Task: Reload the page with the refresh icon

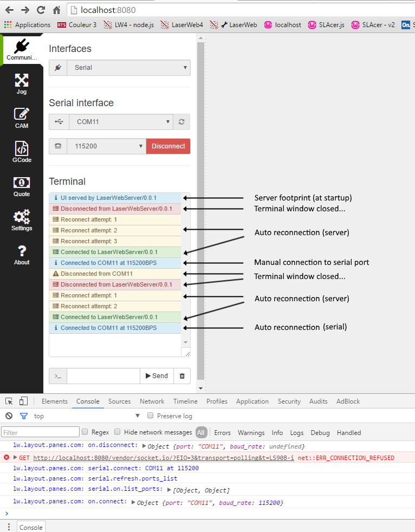Action: pyautogui.click(x=41, y=10)
